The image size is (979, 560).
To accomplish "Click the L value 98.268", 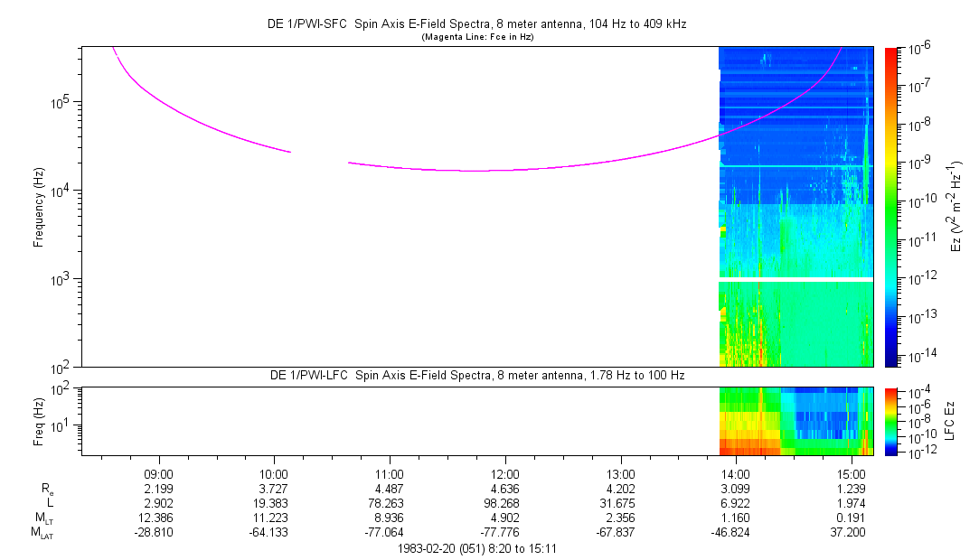I will pyautogui.click(x=504, y=502).
